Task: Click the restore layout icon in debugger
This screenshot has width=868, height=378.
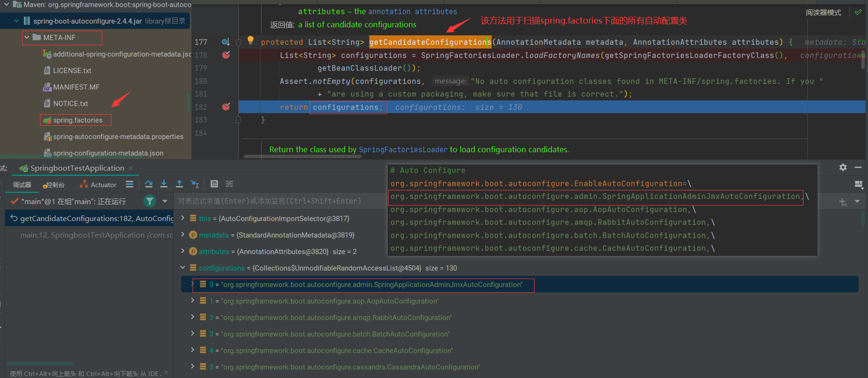Action: [x=858, y=184]
